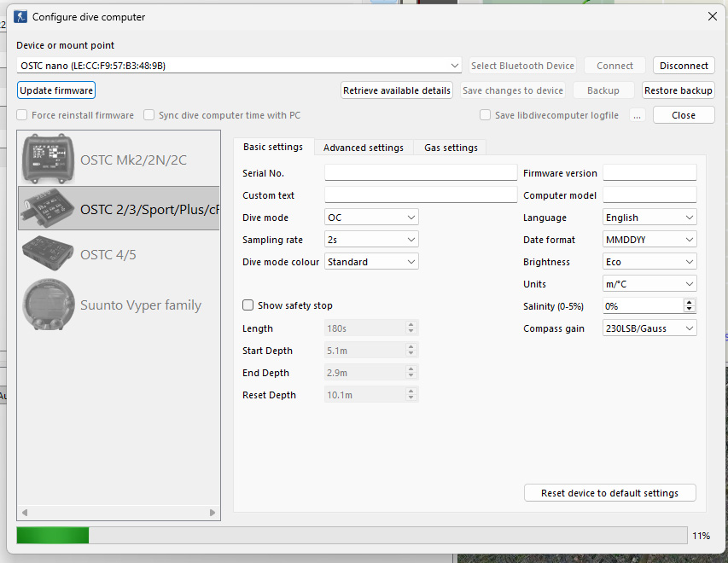
Task: Open the Date format MMDDYY dropdown
Action: click(649, 240)
